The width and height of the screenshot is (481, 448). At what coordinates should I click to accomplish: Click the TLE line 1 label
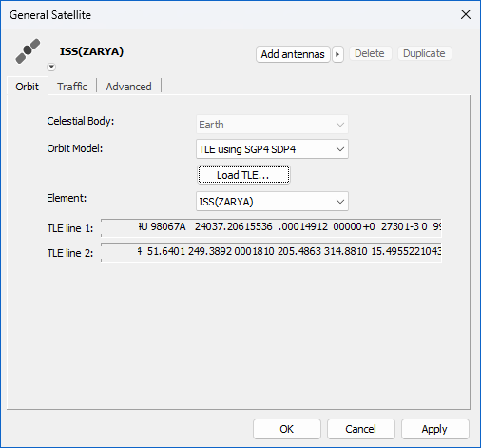coord(70,228)
